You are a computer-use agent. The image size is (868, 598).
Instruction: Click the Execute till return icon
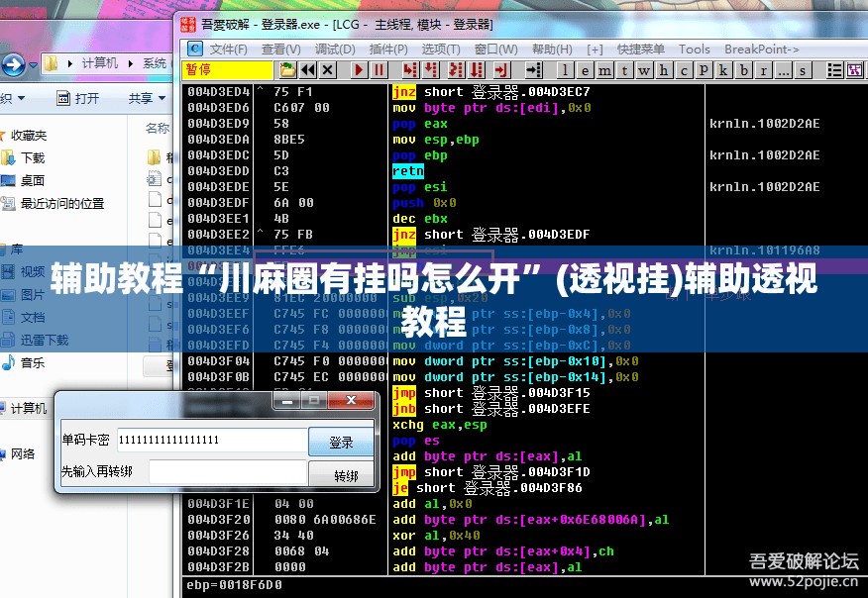(x=501, y=69)
